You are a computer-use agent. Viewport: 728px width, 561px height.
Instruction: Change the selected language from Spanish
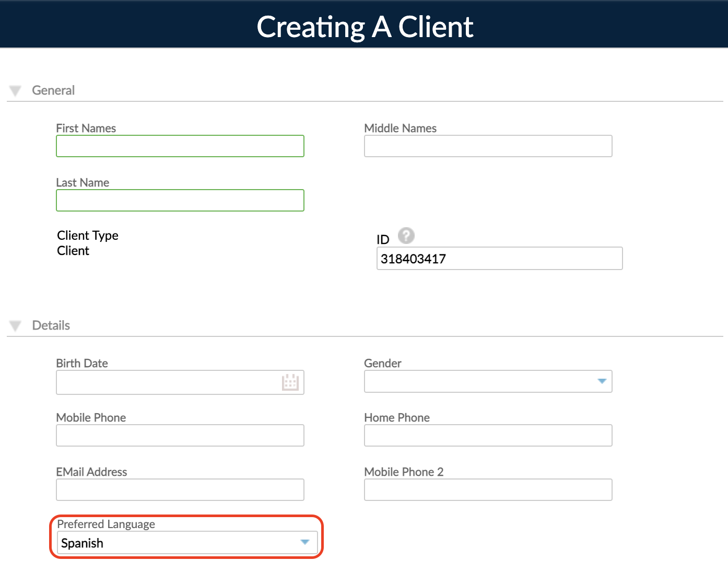[305, 543]
